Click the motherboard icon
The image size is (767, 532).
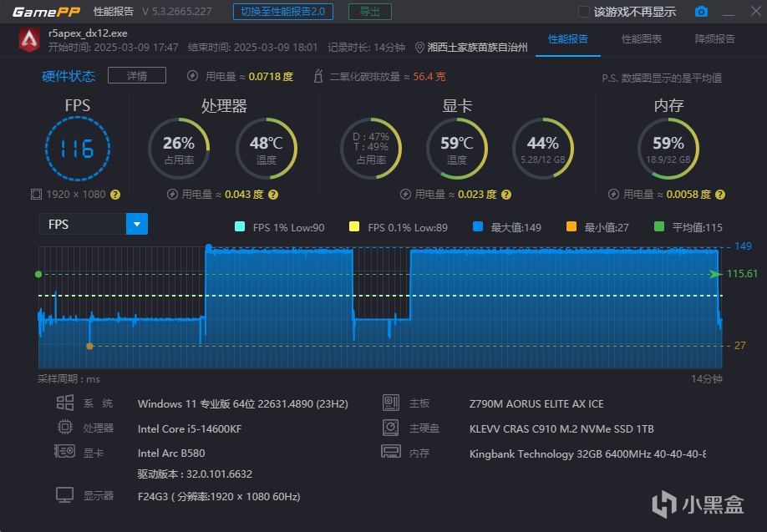coord(391,403)
